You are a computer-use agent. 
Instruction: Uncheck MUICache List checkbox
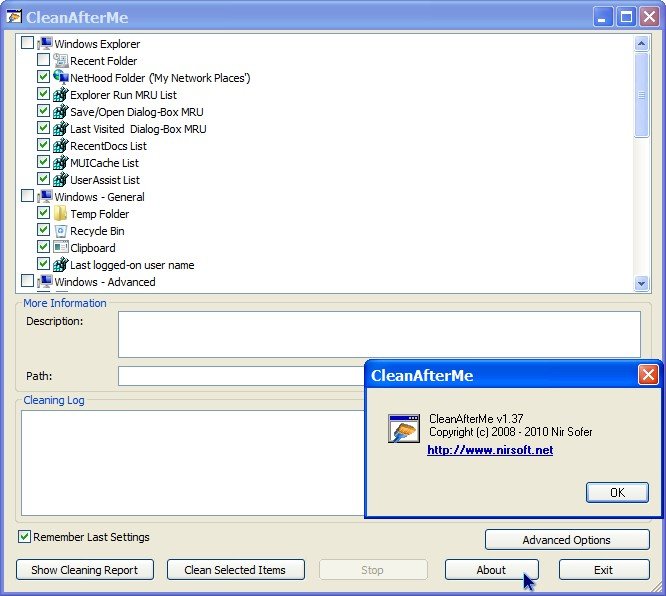[x=43, y=161]
